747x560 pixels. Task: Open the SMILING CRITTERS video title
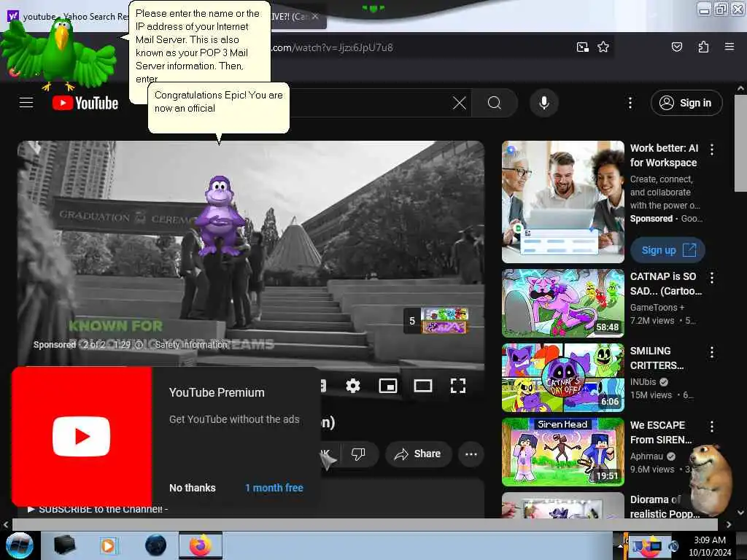pyautogui.click(x=657, y=358)
